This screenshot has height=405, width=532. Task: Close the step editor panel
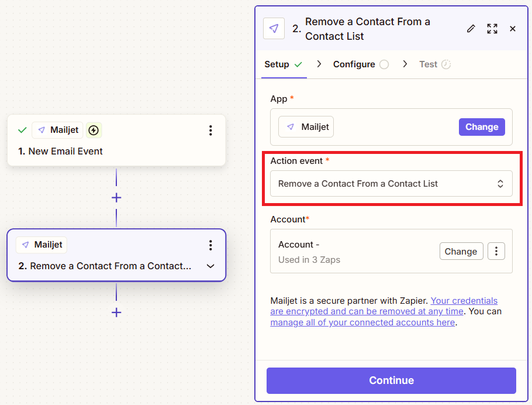click(513, 29)
